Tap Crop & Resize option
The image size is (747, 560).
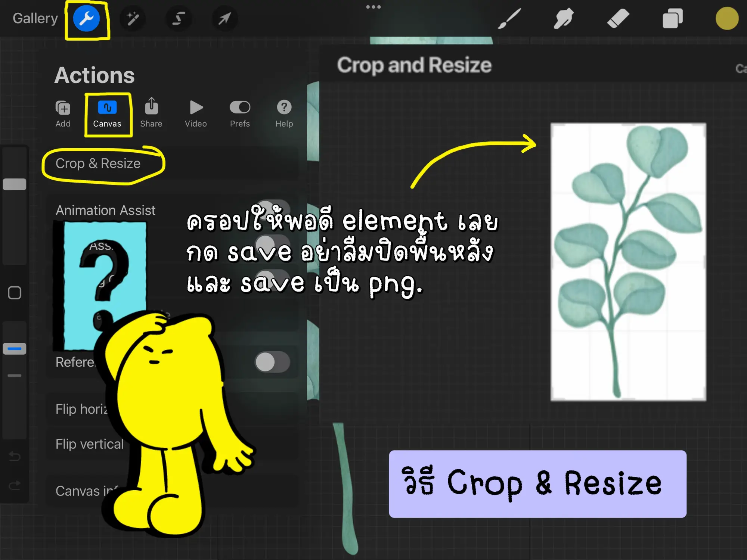98,164
